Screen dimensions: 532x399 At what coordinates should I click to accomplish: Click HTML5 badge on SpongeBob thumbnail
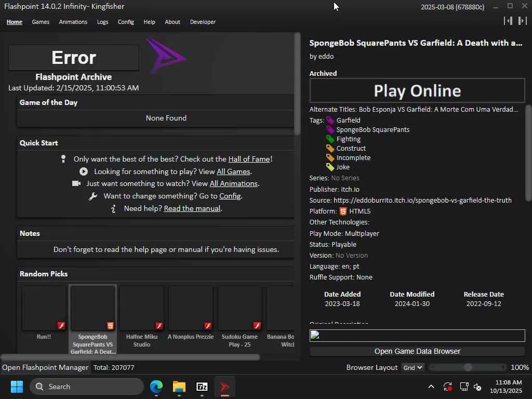[x=110, y=326]
